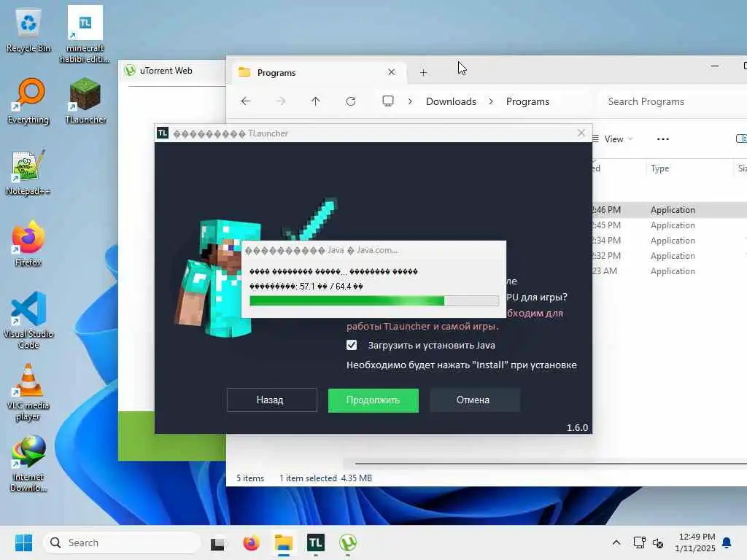Select the file row modified at :32 PM
747x560 pixels.
(x=670, y=255)
